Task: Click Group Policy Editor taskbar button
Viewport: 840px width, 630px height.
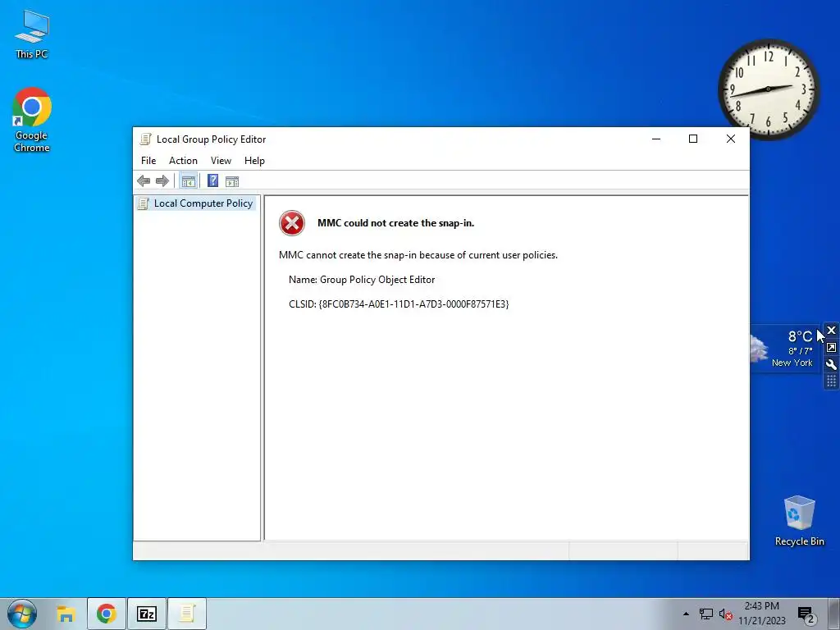Action: click(187, 614)
